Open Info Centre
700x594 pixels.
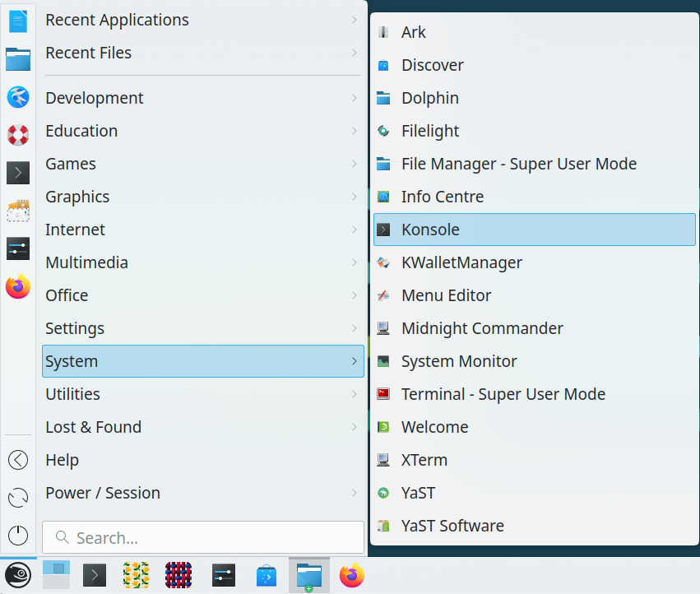pyautogui.click(x=535, y=197)
